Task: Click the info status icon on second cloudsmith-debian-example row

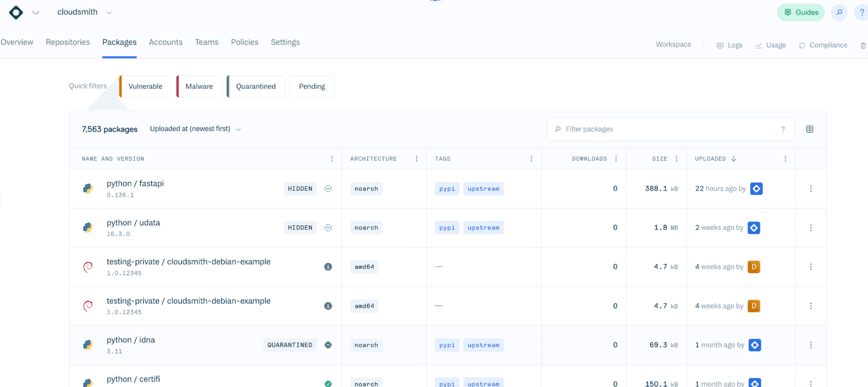Action: [x=328, y=306]
